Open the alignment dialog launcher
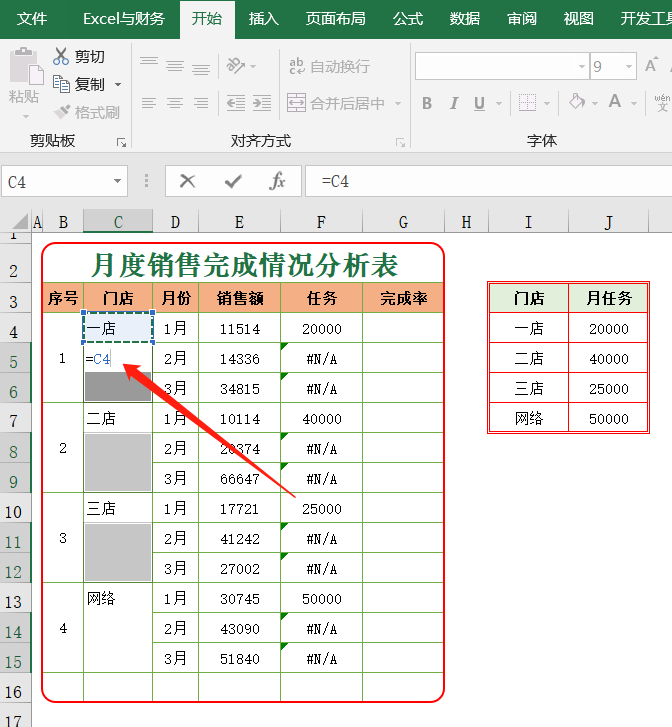The image size is (672, 727). point(400,142)
